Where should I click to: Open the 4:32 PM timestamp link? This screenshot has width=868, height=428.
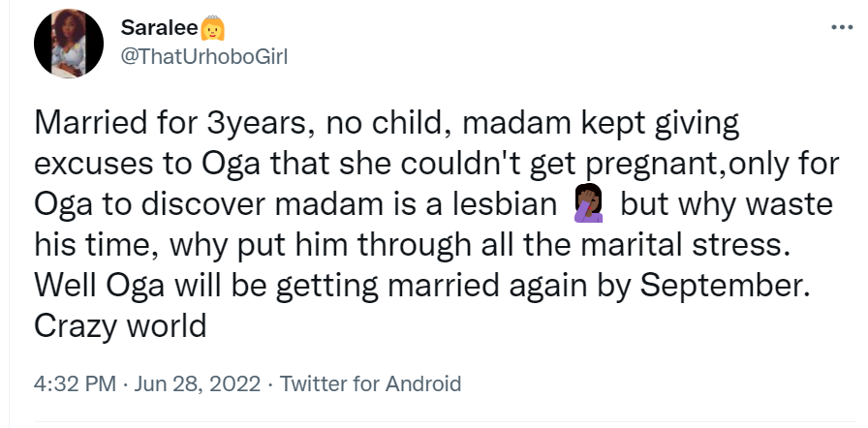point(75,383)
